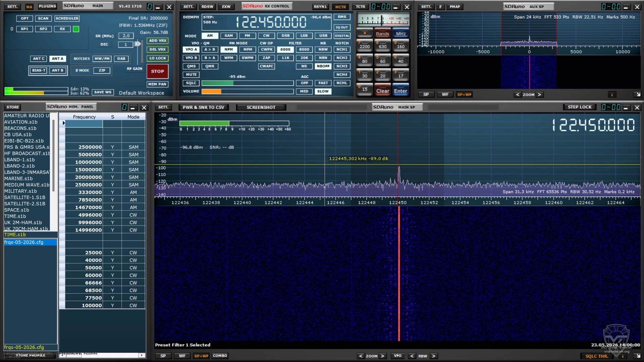
Task: Click STORE in the Memory Panel
Action: (13, 107)
